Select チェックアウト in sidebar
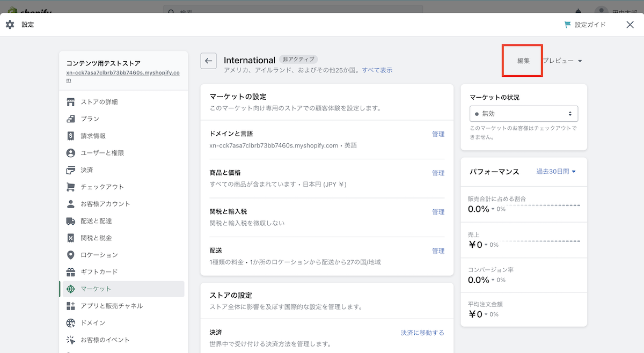The height and width of the screenshot is (353, 644). click(x=123, y=187)
